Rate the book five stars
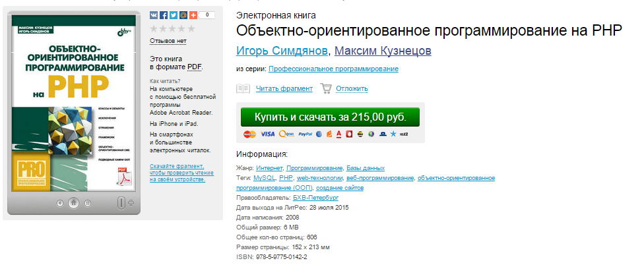This screenshot has height=269, width=644. 191,29
